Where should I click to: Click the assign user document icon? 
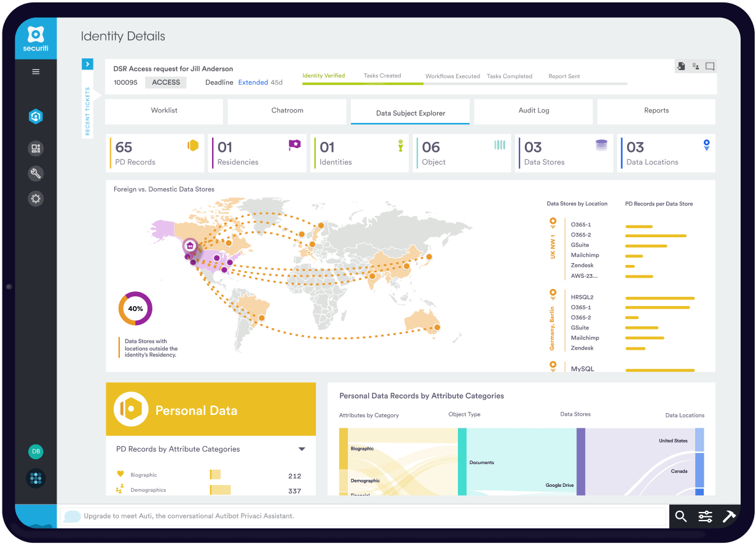coord(696,66)
